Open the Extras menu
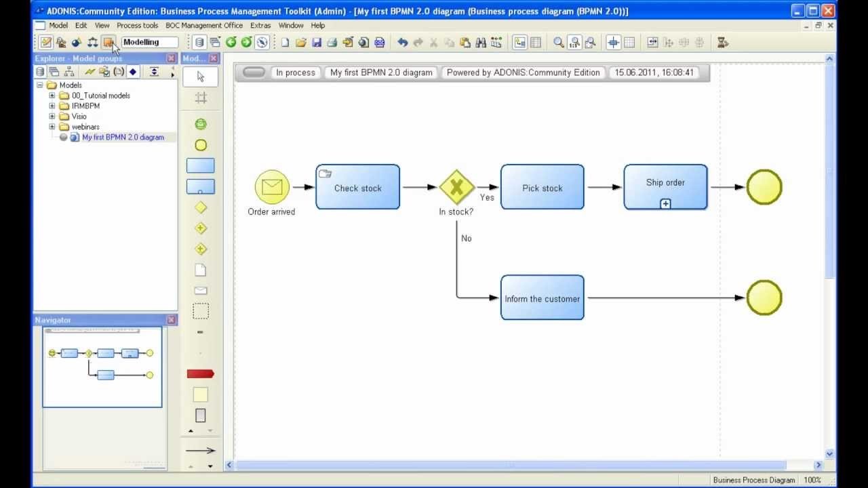Screen dimensions: 868x488 [260, 26]
